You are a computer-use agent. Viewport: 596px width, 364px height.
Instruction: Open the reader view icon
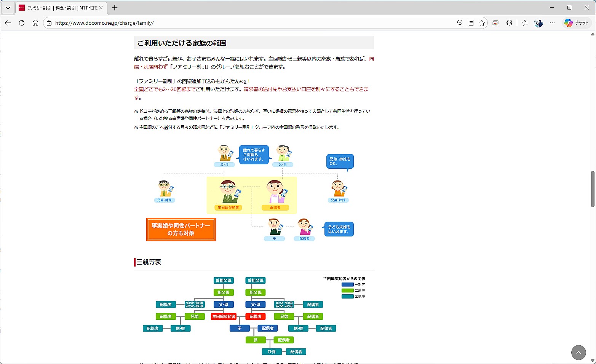[471, 23]
